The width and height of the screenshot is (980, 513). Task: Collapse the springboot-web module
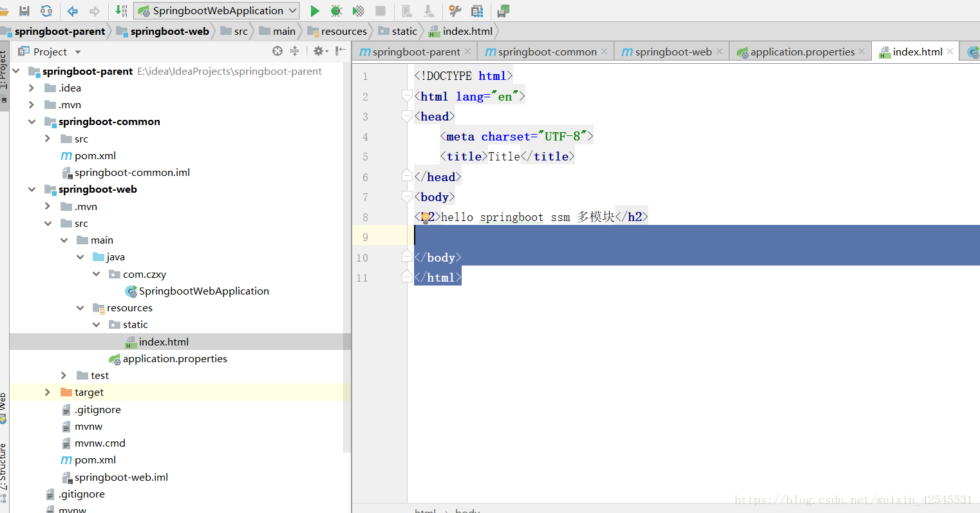[32, 189]
